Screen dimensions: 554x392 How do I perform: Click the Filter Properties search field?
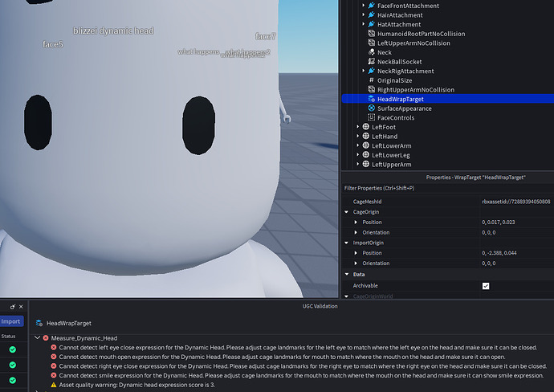[x=448, y=188]
